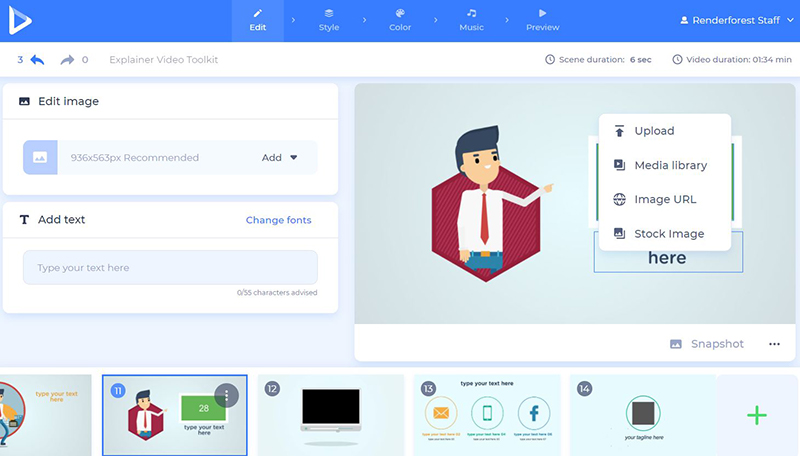Select the partial scene thumbnail before 11
The width and height of the screenshot is (800, 456).
tap(45, 415)
